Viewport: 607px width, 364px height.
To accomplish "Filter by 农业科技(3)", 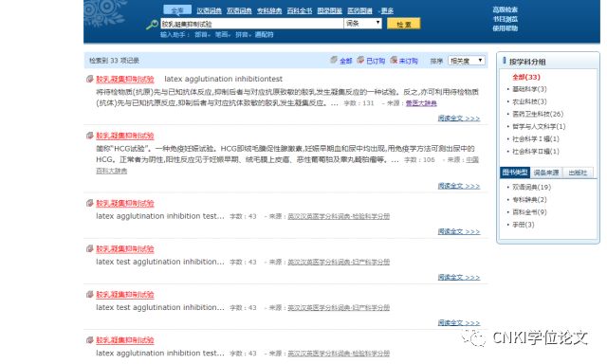I will [x=529, y=101].
